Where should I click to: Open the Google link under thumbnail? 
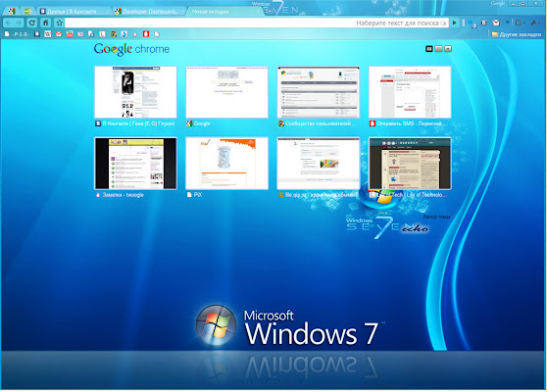[198, 123]
